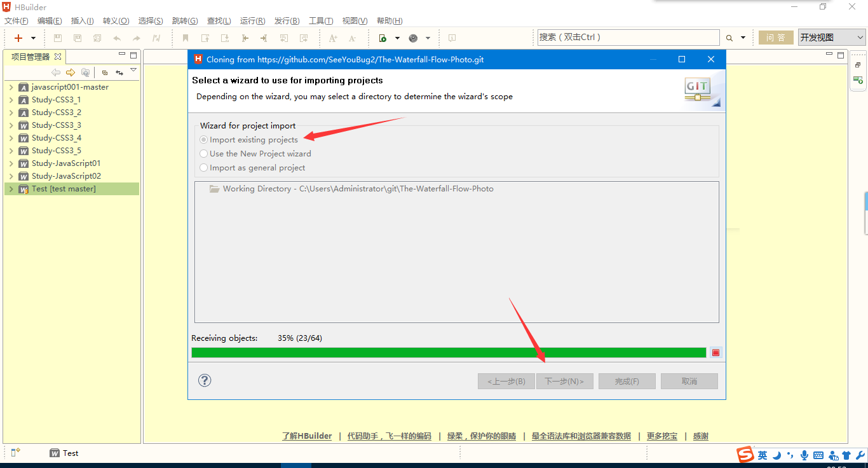Click the yellow forward arrow in project manager

[71, 72]
